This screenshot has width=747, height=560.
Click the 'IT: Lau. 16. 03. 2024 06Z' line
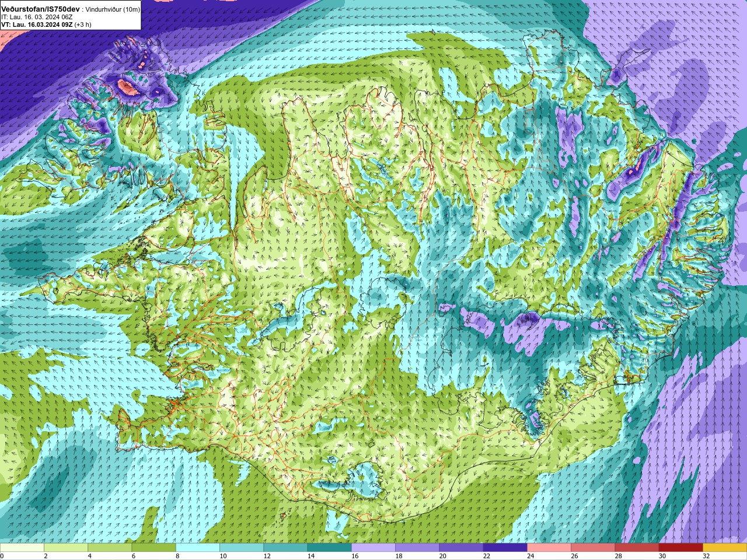click(x=37, y=17)
